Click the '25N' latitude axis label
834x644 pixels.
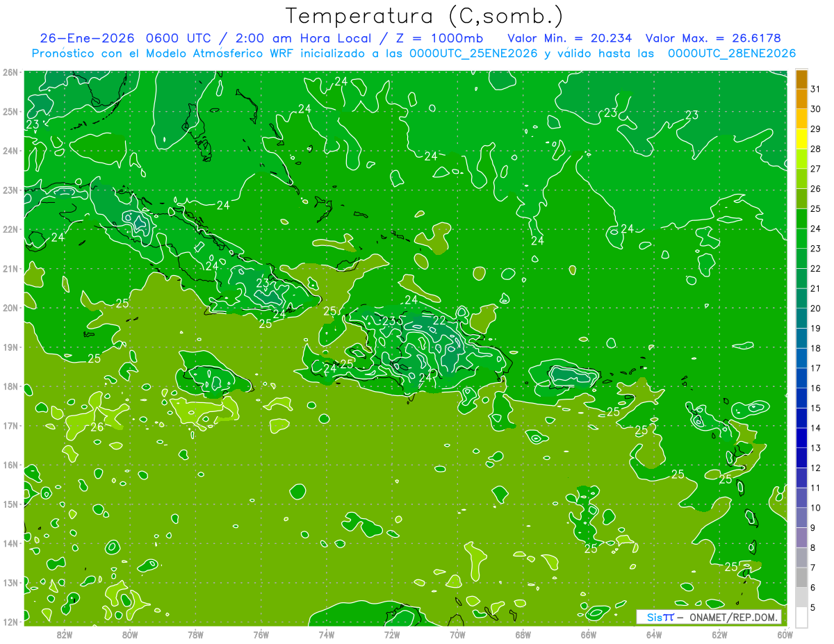click(x=11, y=111)
